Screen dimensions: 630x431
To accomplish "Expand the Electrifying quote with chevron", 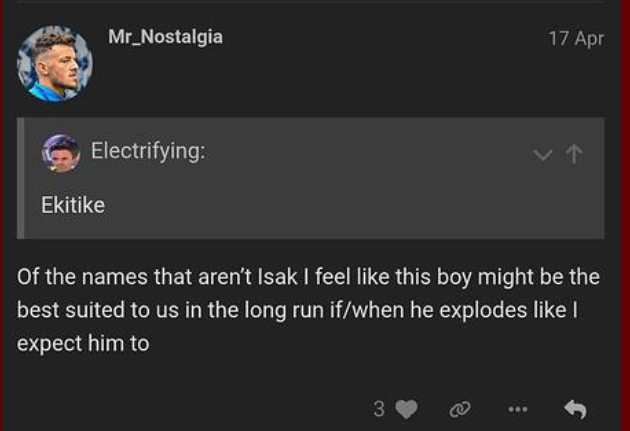I will [543, 154].
